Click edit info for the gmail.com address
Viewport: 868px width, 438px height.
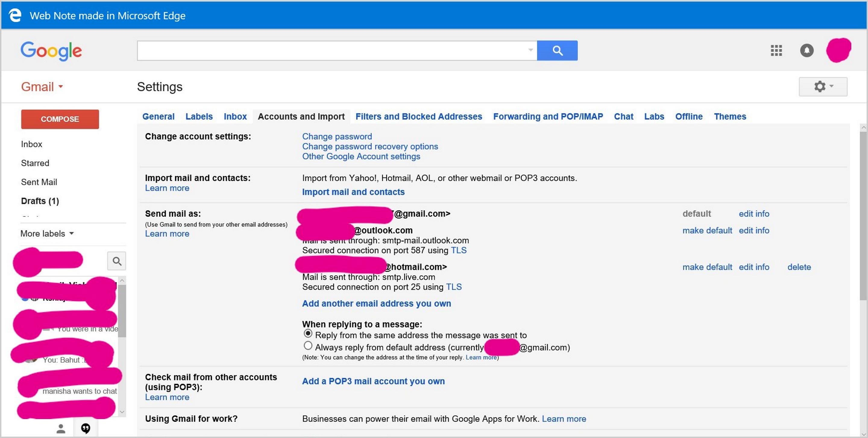pyautogui.click(x=754, y=214)
